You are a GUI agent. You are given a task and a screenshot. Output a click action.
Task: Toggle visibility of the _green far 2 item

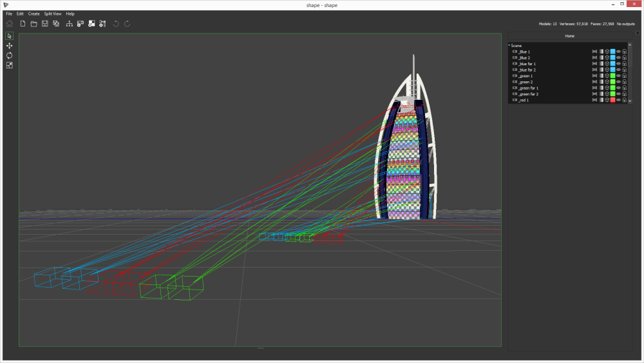point(618,94)
